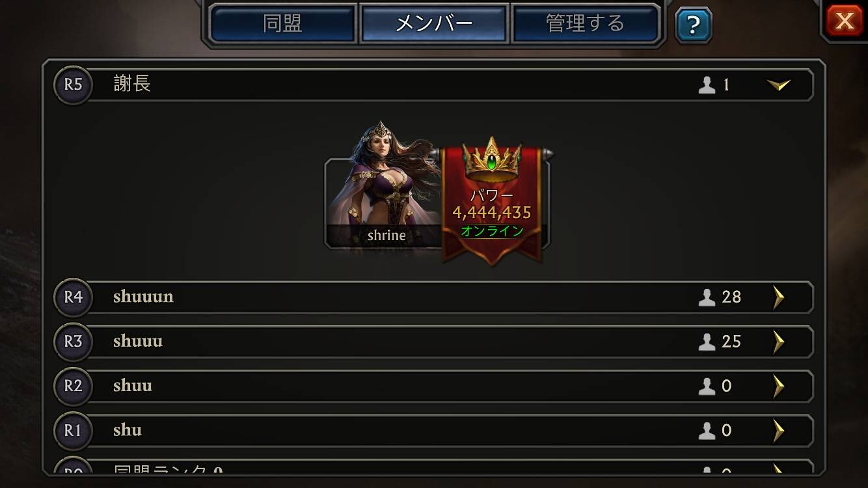Click the member count icon on the shuuun row

[x=707, y=297]
